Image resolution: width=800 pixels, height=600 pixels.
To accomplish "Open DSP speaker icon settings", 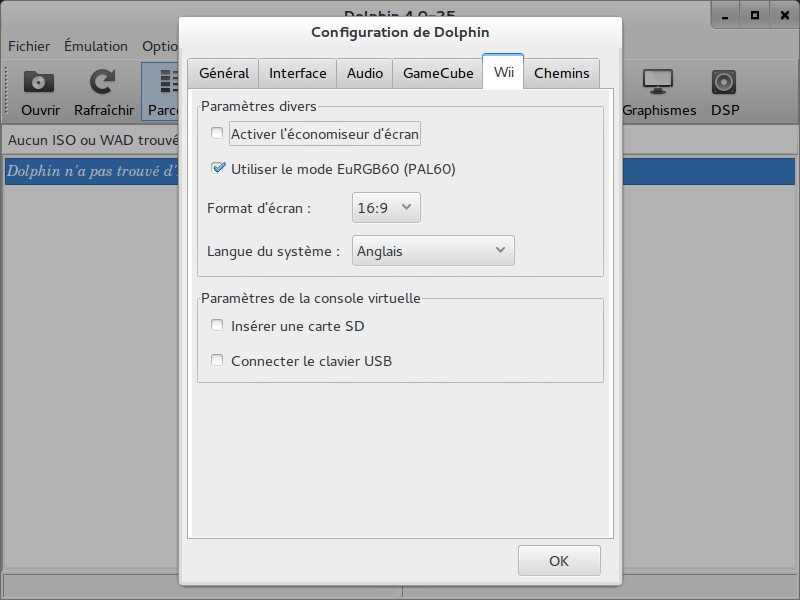I will point(724,82).
